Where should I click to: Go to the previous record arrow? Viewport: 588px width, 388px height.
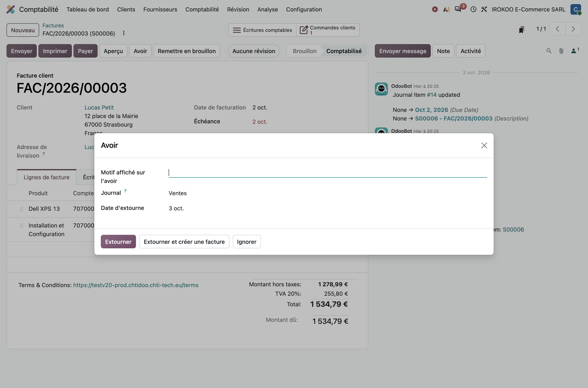(557, 29)
